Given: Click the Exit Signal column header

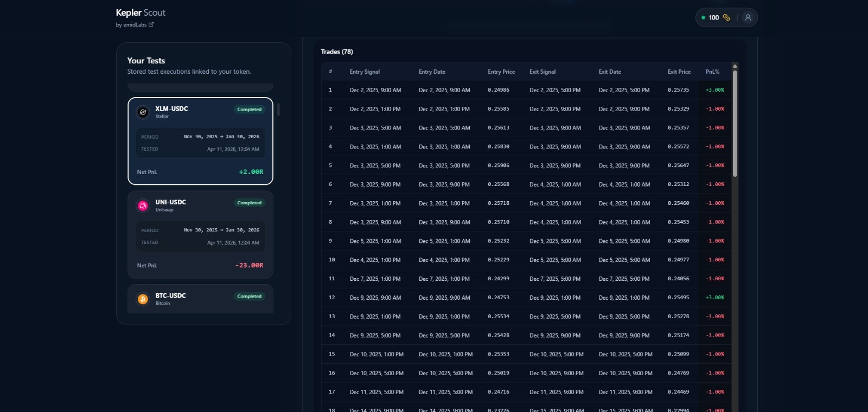Looking at the screenshot, I should pos(542,72).
